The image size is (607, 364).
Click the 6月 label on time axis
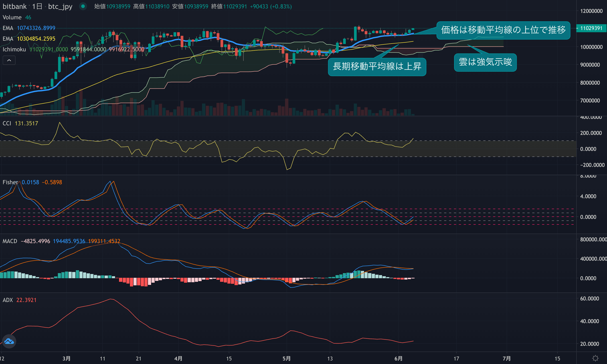click(x=398, y=359)
